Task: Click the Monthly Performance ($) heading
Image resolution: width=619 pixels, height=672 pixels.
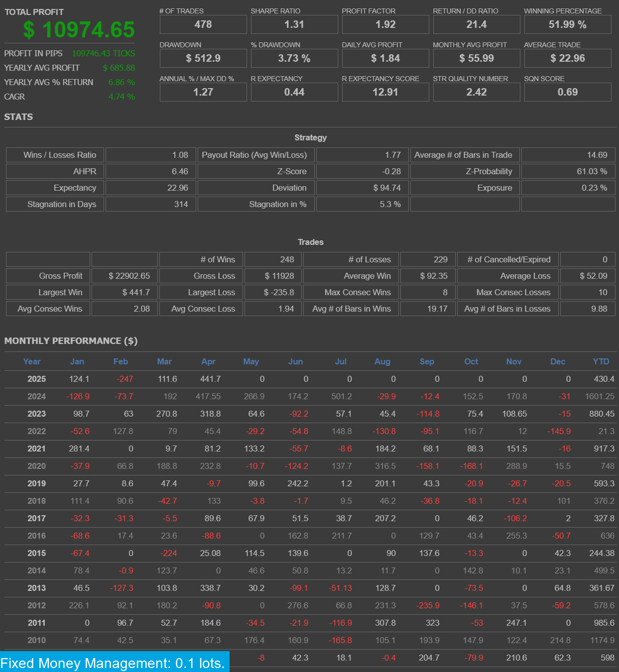Action: [71, 341]
